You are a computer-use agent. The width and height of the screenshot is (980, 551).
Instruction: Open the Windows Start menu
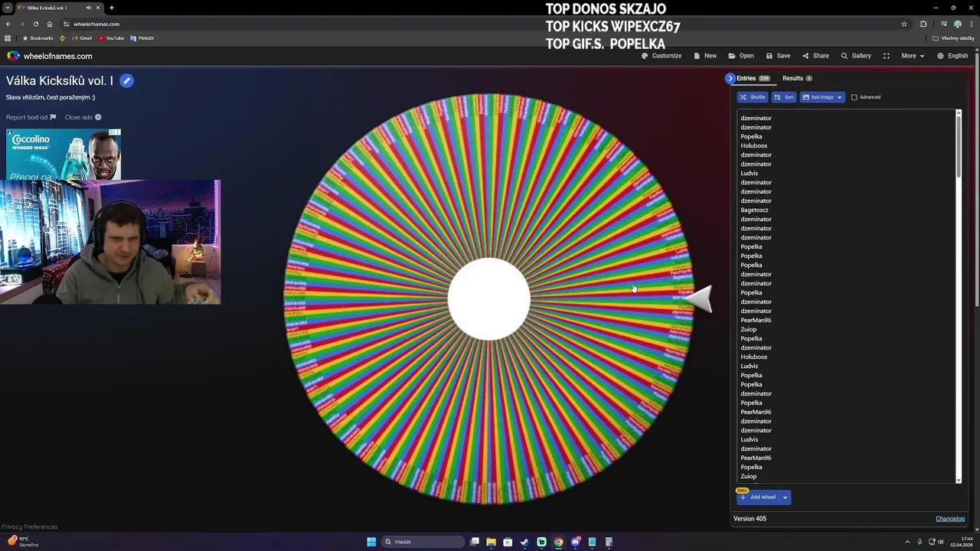[x=371, y=542]
